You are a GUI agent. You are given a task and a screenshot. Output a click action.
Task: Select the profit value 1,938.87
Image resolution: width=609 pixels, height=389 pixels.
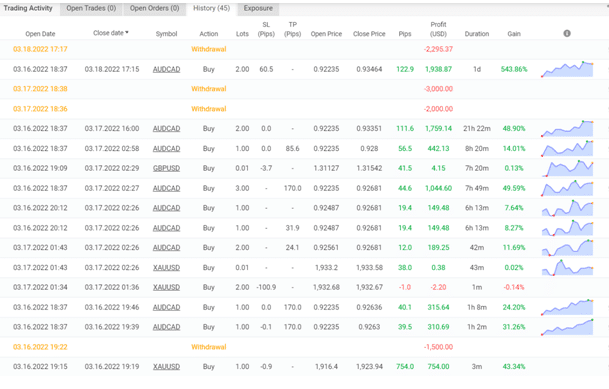[x=438, y=69]
